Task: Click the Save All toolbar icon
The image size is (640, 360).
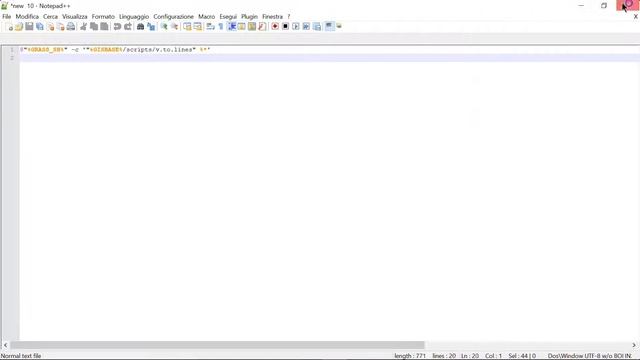Action: pos(40,27)
